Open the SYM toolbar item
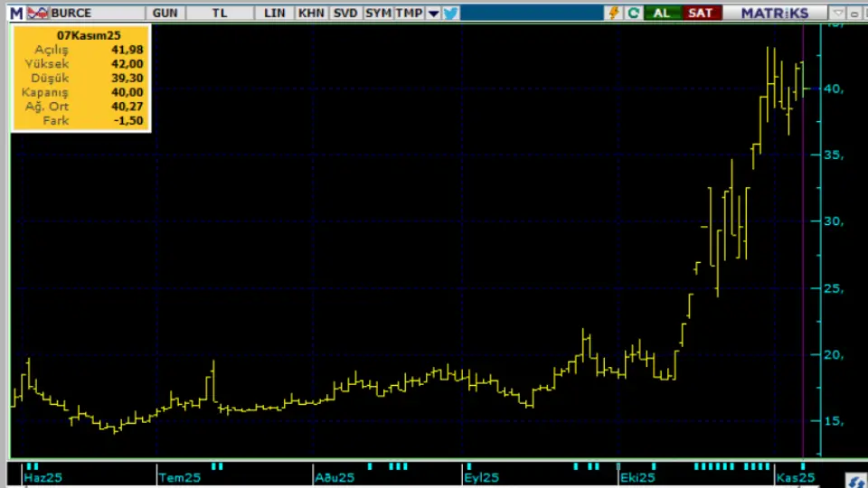868x488 pixels. tap(379, 13)
